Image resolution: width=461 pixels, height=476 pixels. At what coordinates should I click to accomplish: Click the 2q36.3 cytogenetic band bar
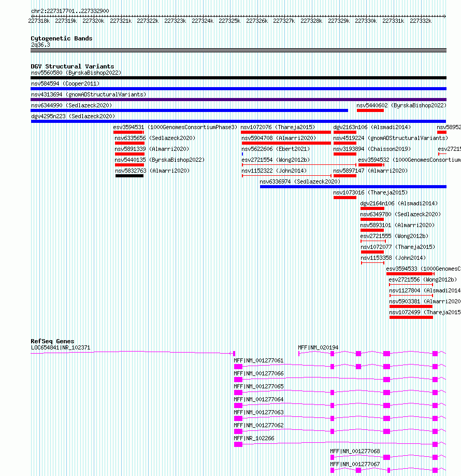coord(238,50)
